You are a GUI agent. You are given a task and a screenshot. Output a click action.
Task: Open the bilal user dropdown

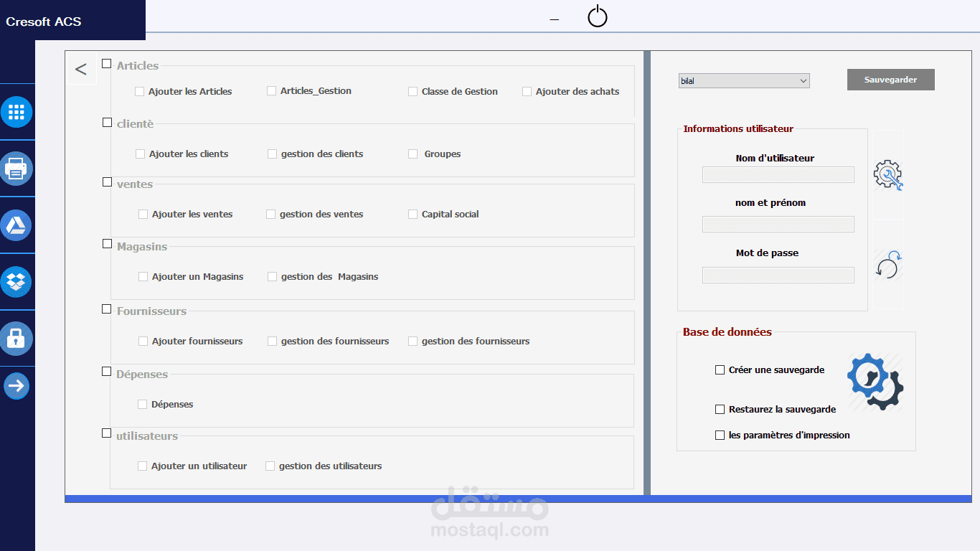[744, 81]
